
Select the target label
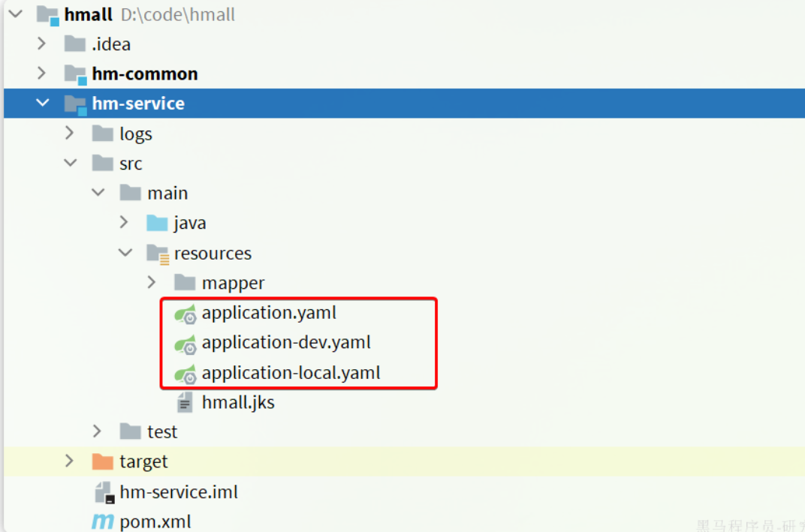pyautogui.click(x=143, y=462)
